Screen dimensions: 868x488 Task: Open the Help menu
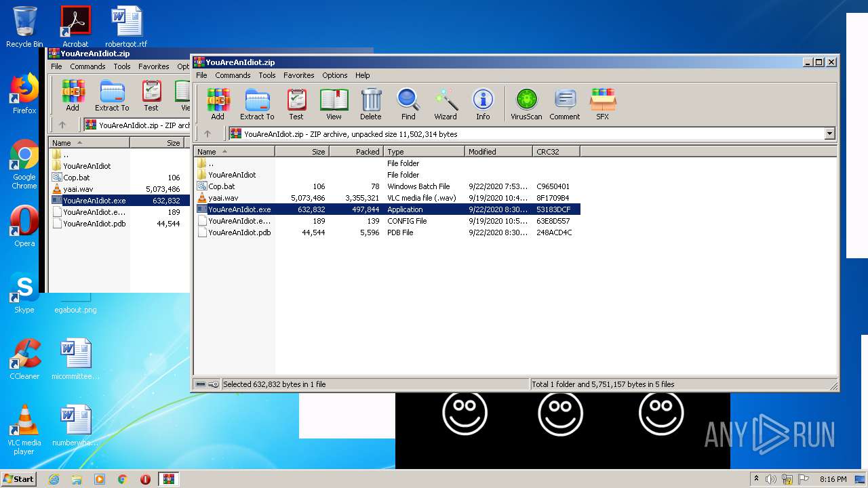[363, 75]
